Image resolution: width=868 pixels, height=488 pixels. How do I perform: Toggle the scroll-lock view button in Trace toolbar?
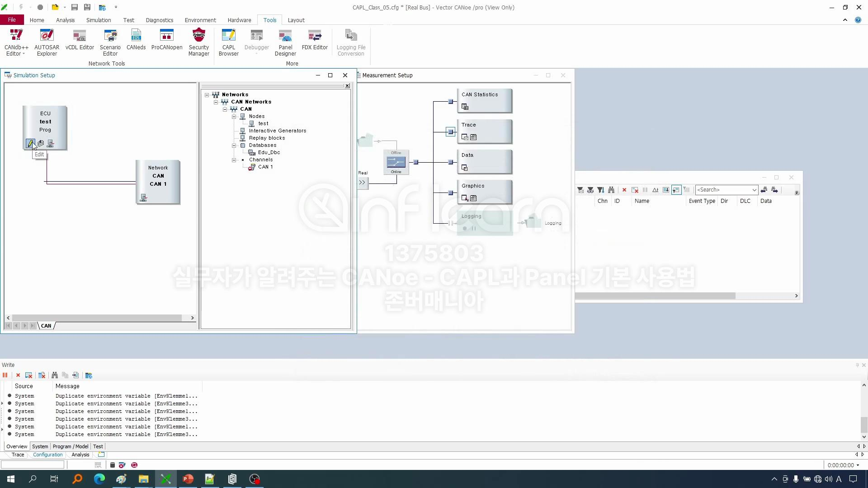pos(666,190)
